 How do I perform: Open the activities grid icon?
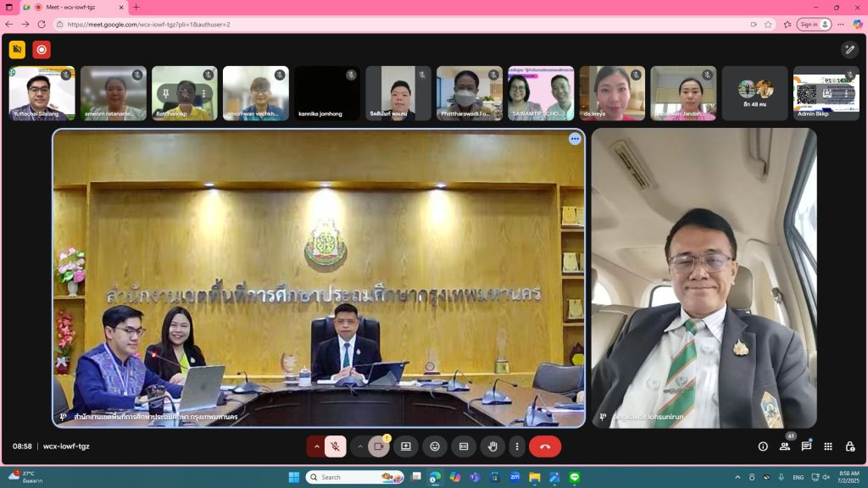(828, 446)
